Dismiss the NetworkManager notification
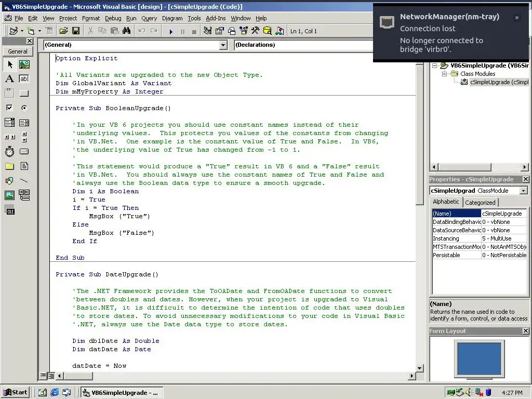The width and height of the screenshot is (532, 399). point(517,18)
